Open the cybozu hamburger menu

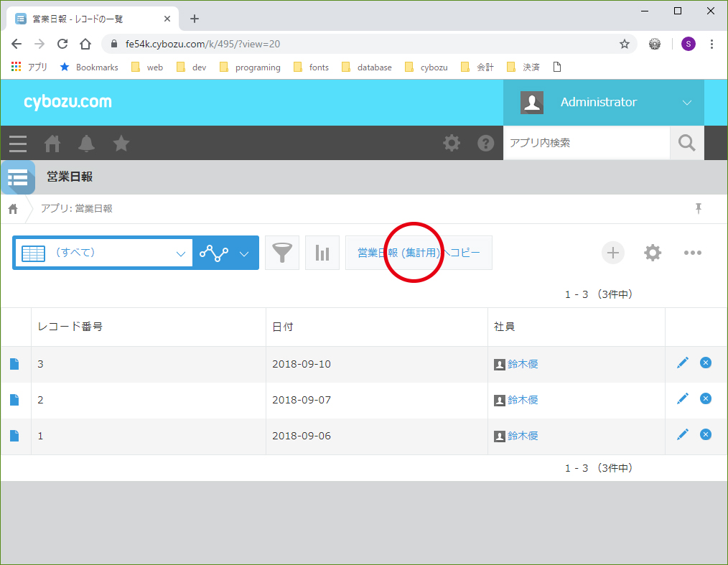[x=18, y=144]
